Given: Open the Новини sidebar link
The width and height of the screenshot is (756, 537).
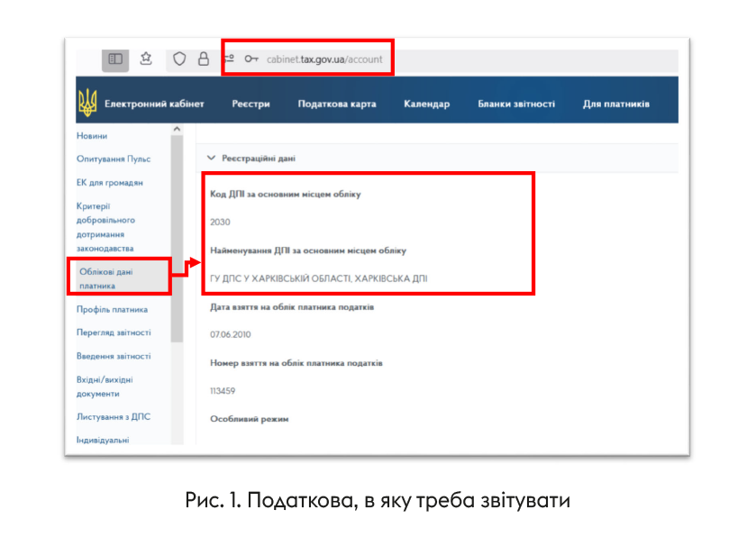Looking at the screenshot, I should (92, 136).
